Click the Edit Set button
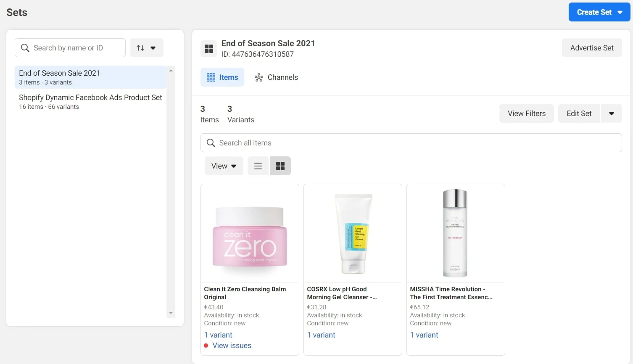This screenshot has width=633, height=364. (579, 113)
